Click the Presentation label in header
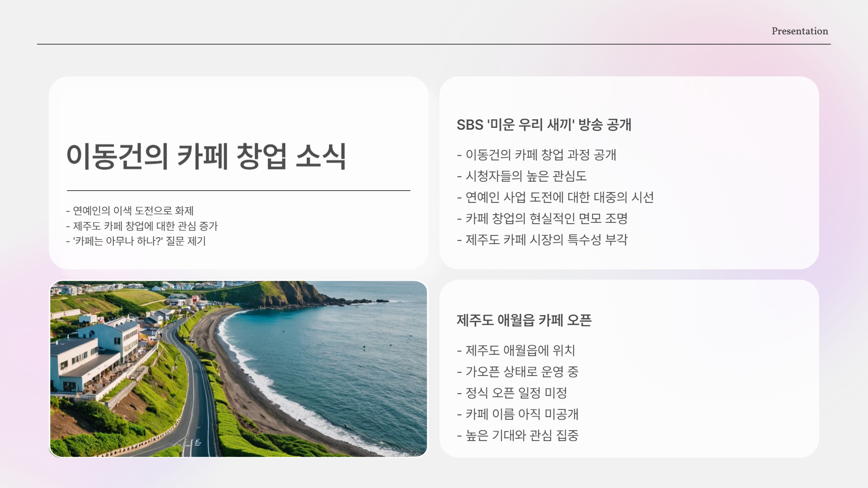This screenshot has width=868, height=488. [799, 31]
